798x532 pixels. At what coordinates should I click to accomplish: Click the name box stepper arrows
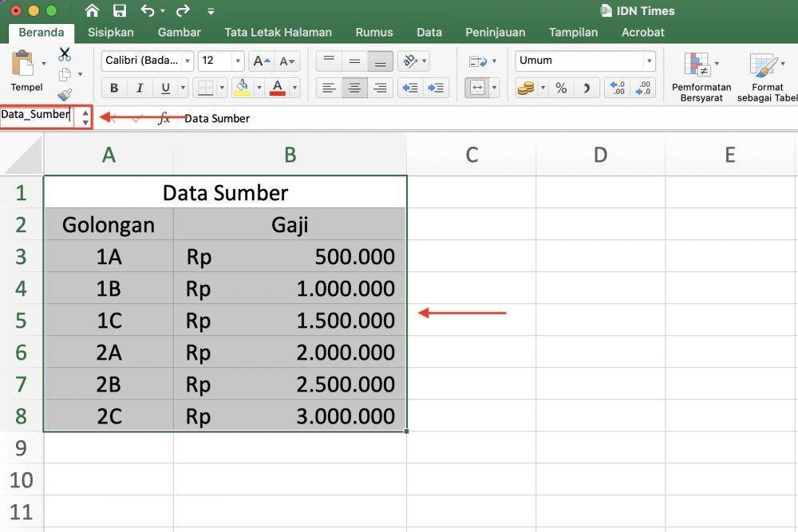85,117
